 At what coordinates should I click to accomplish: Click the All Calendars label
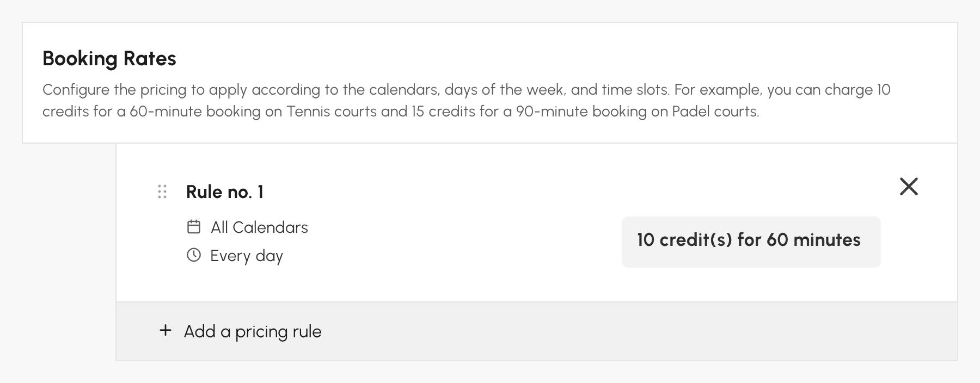click(259, 227)
